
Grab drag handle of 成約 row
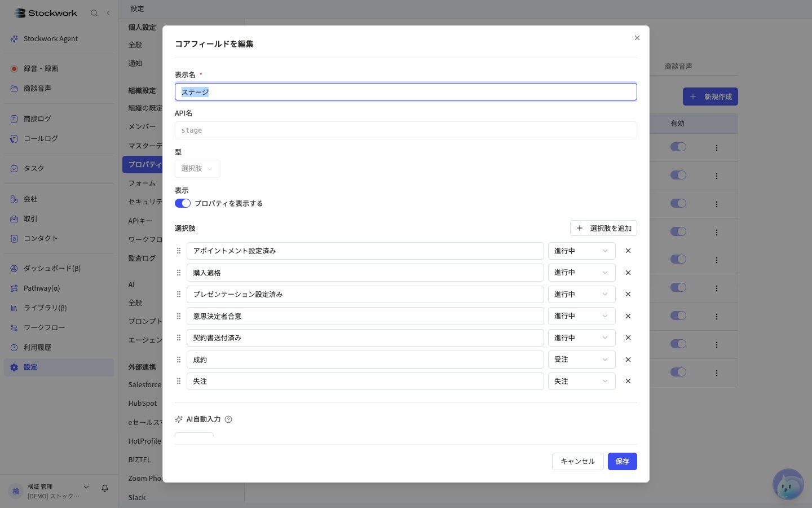point(179,360)
